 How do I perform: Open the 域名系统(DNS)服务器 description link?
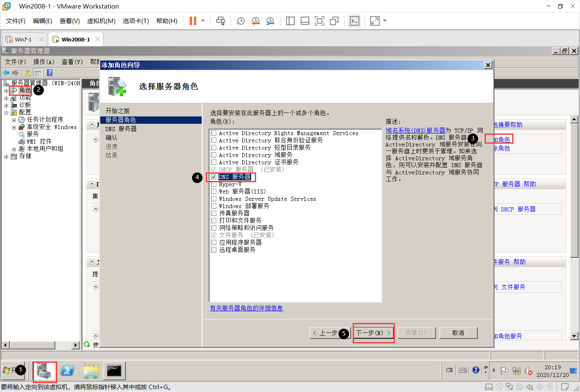coord(415,130)
